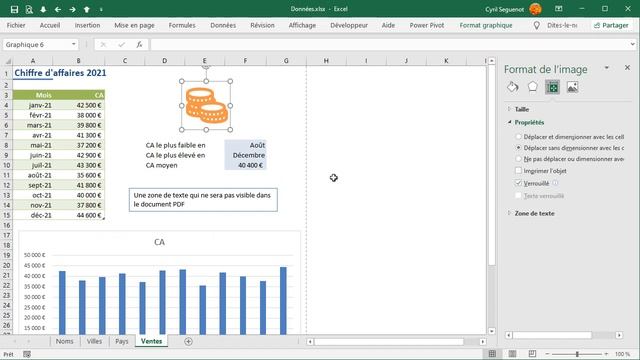Add a new sheet with plus button

click(x=188, y=342)
